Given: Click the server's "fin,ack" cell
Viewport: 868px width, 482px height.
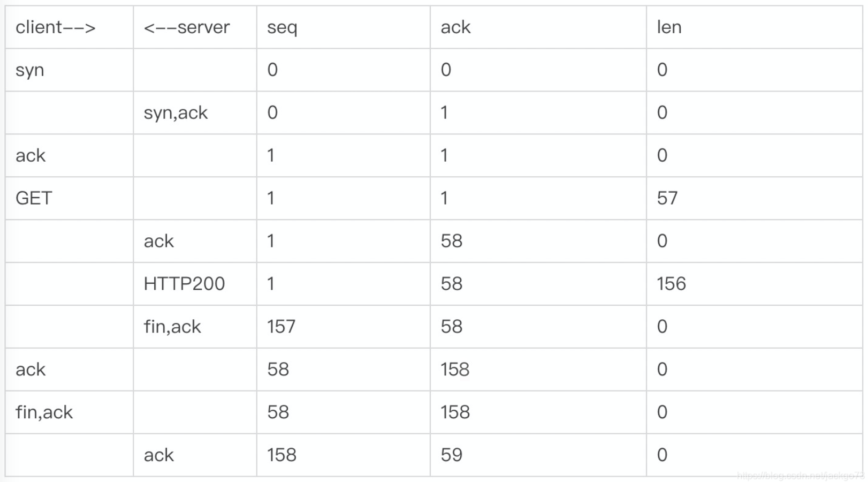Looking at the screenshot, I should coord(172,327).
